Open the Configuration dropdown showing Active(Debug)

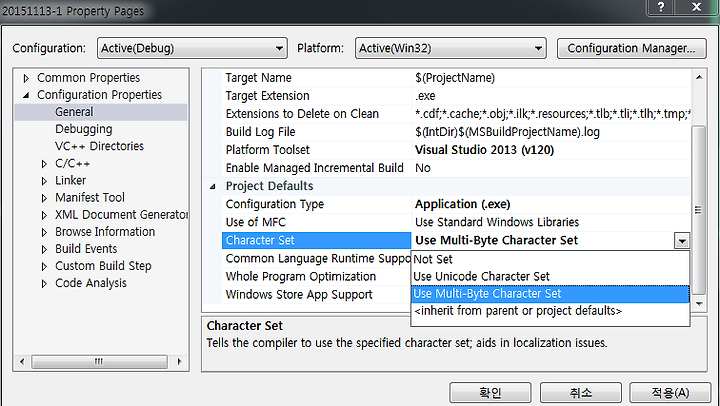click(192, 48)
